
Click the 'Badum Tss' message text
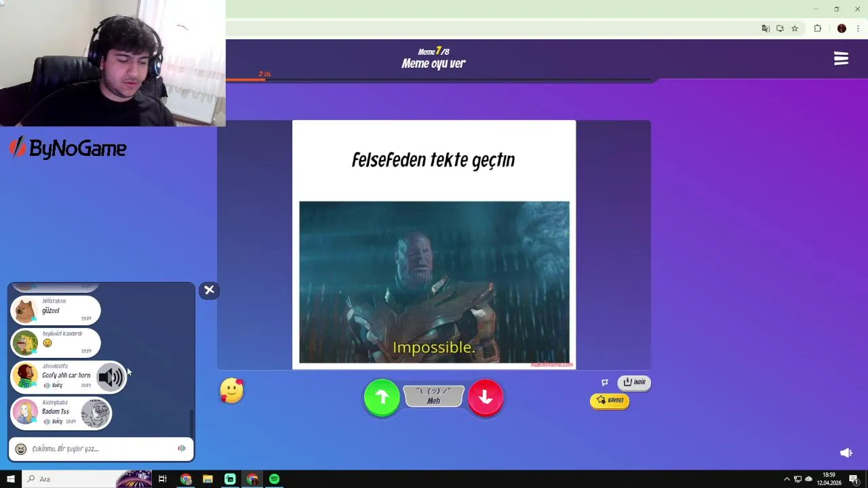(x=56, y=411)
